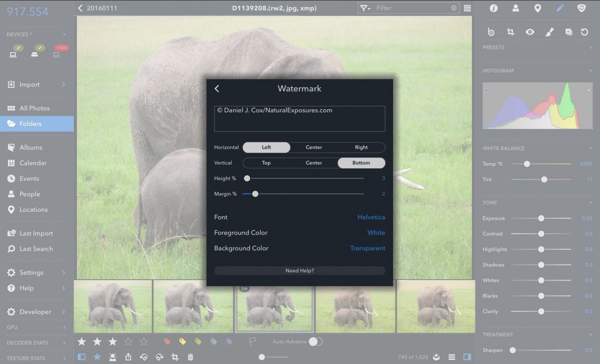Toggle right sidebar panel visibility icon
This screenshot has width=600, height=364.
coord(467,357)
